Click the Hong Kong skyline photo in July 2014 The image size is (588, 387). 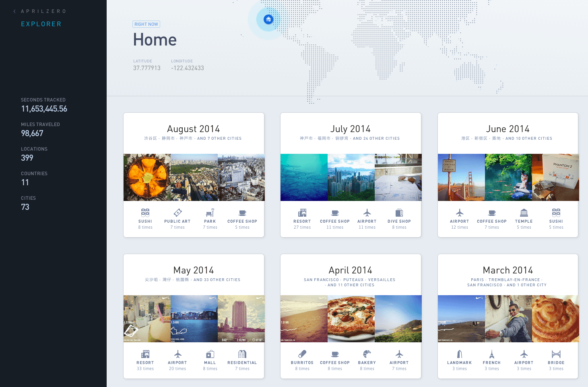point(351,177)
